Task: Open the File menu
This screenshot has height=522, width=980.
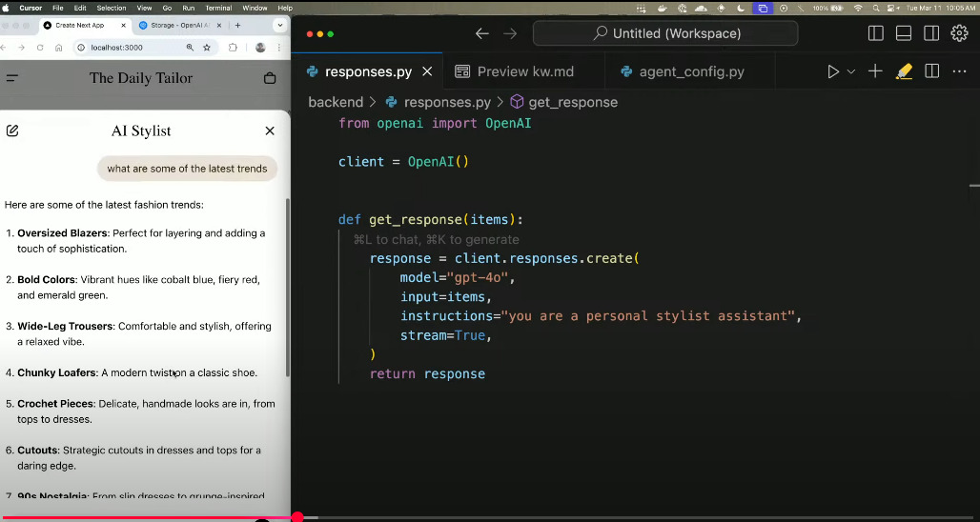Action: [x=58, y=9]
